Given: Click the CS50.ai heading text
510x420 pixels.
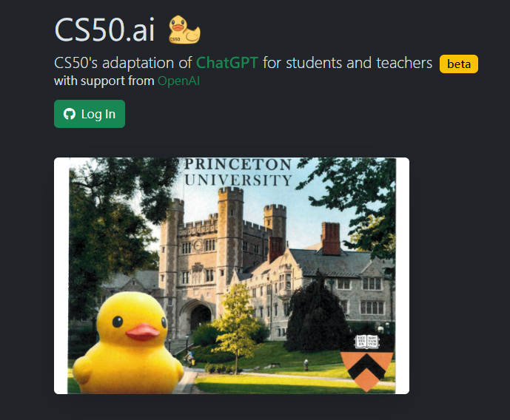Looking at the screenshot, I should [104, 30].
